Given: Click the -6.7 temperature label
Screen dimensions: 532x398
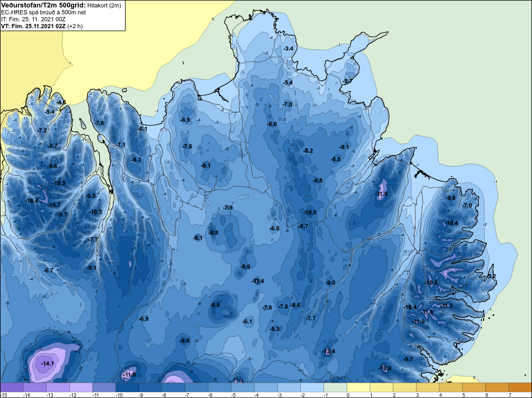Looking at the screenshot, I should click(x=49, y=270).
